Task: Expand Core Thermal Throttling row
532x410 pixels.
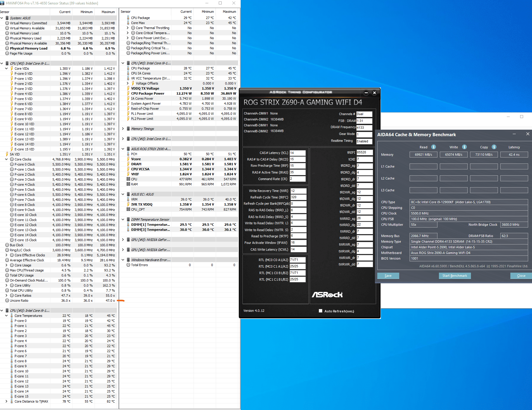Action: (x=128, y=28)
